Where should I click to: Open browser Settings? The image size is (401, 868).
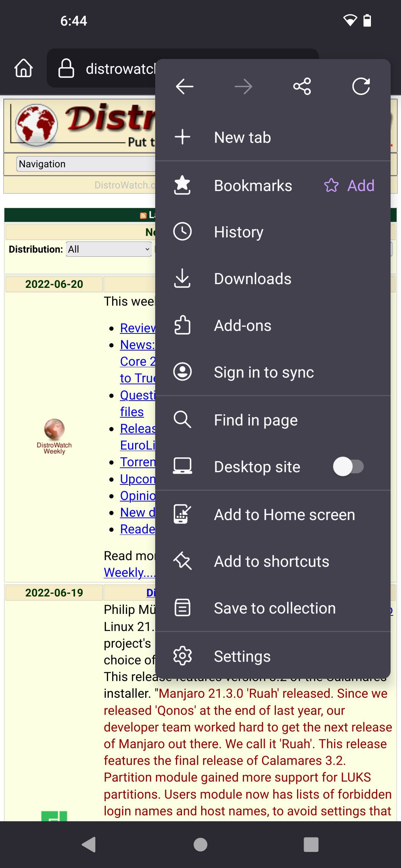(273, 656)
